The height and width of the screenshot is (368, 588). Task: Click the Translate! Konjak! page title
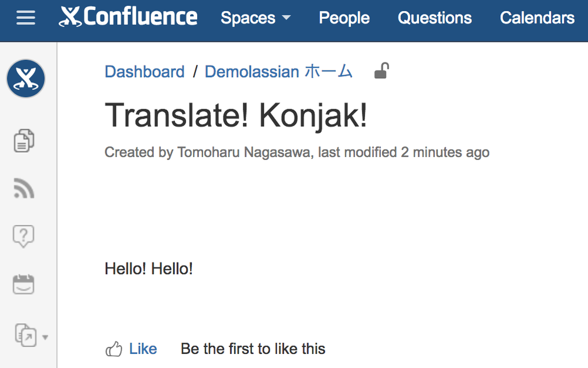pos(236,115)
